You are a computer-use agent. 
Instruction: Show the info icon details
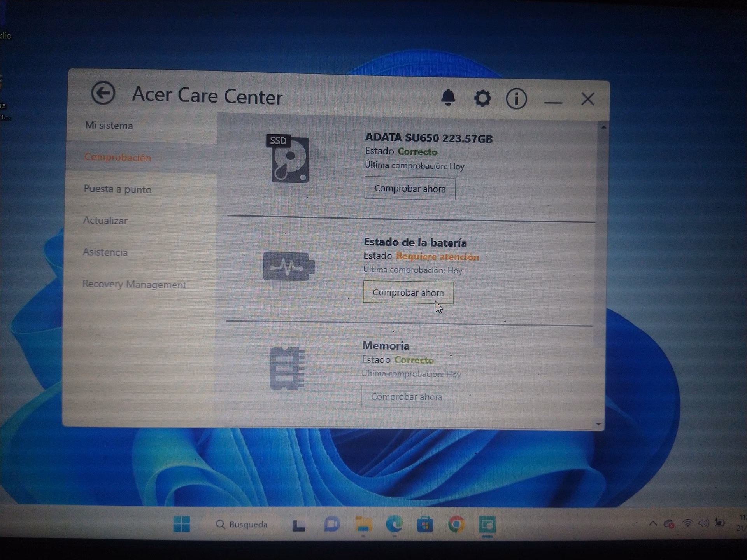pyautogui.click(x=516, y=98)
